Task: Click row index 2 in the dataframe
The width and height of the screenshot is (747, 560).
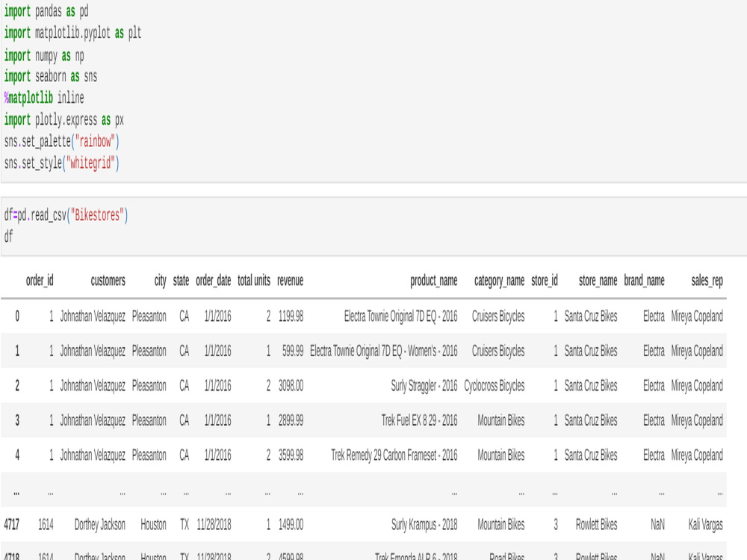Action: pos(17,386)
